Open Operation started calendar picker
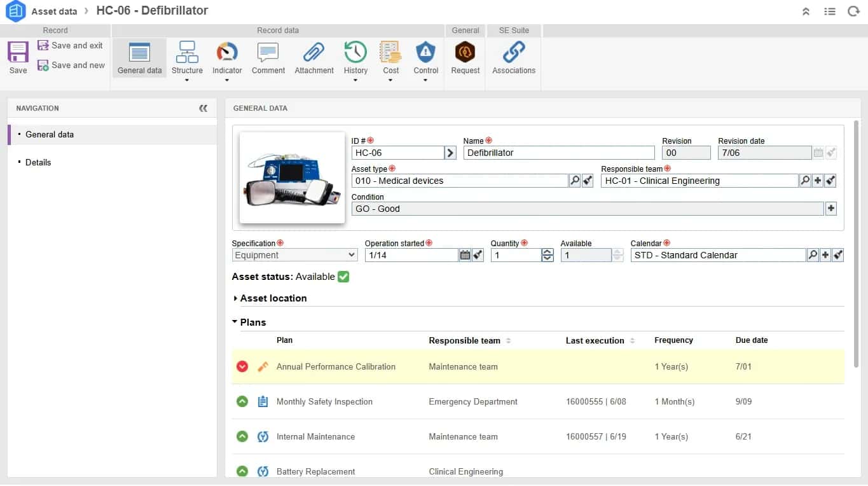This screenshot has height=486, width=868. point(465,255)
